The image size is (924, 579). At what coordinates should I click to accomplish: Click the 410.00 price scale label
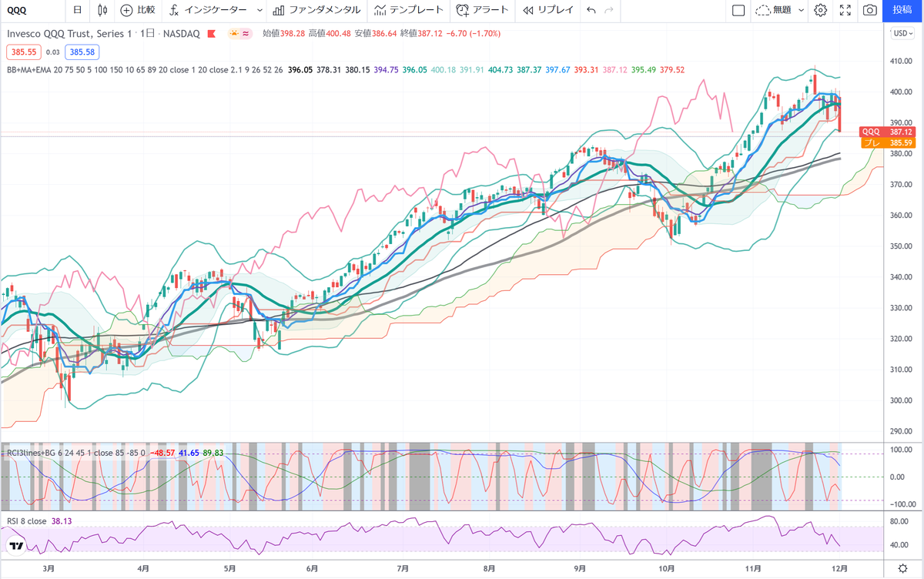[x=902, y=61]
